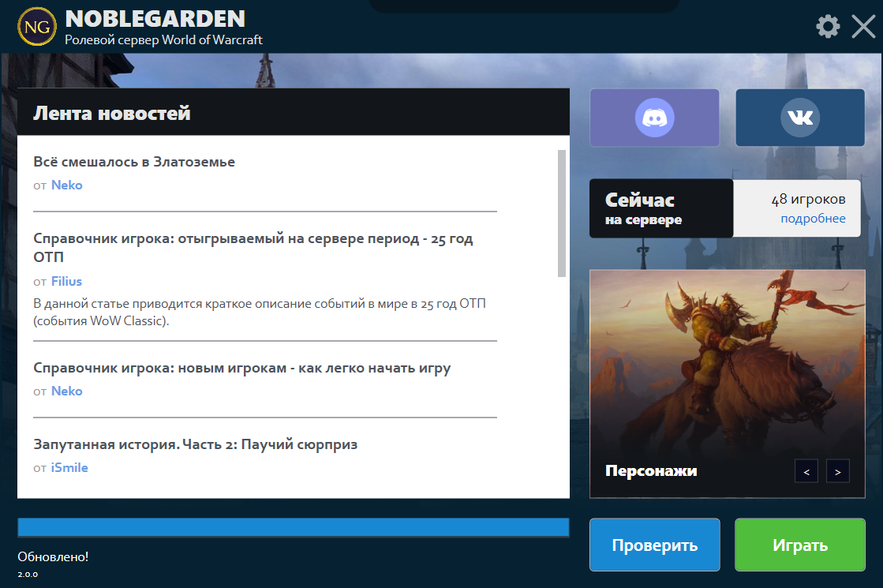Screen dimensions: 883x588
Task: Click the green Играть button
Action: click(799, 545)
